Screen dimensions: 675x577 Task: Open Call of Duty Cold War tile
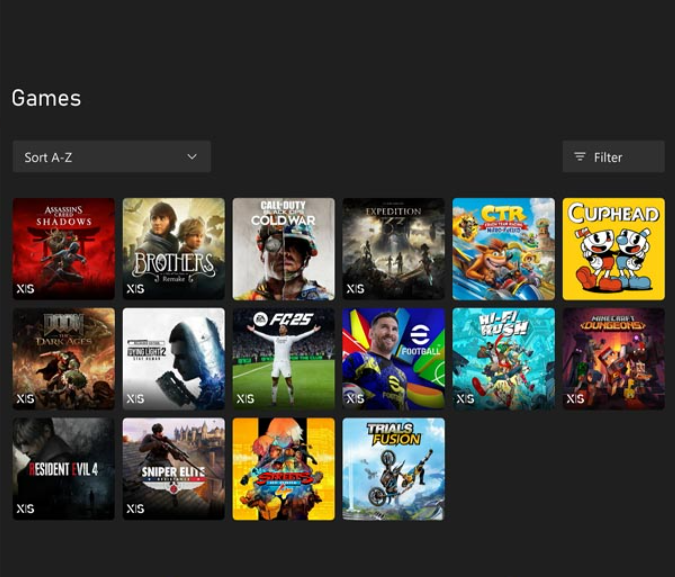tap(284, 249)
